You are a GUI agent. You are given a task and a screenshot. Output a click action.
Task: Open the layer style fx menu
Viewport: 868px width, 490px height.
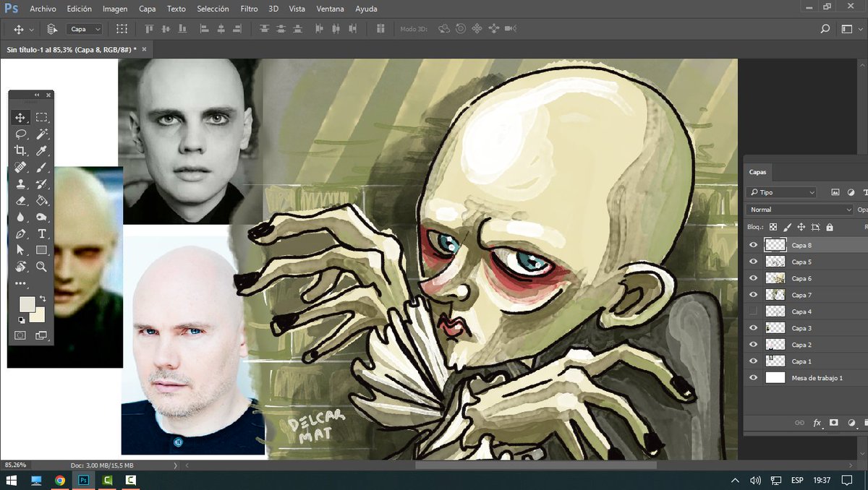(x=817, y=423)
